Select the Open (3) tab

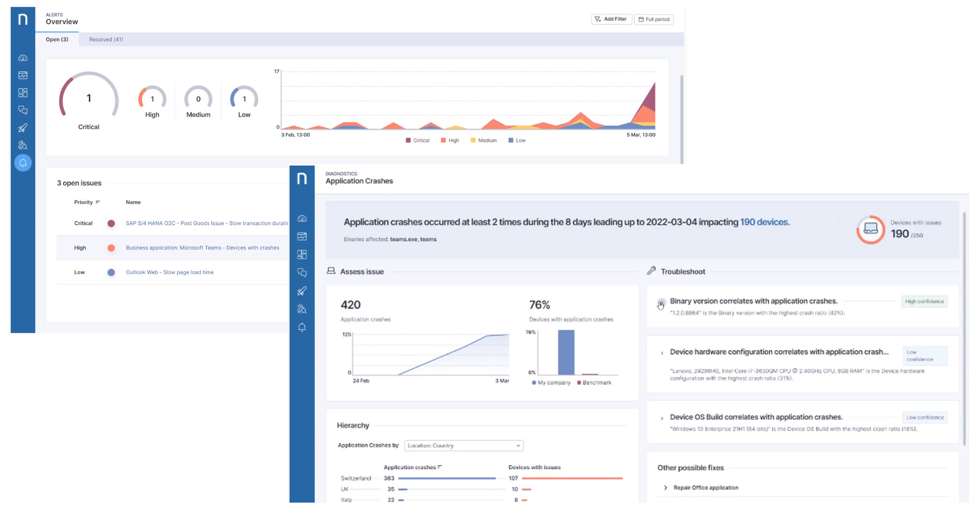pos(57,39)
